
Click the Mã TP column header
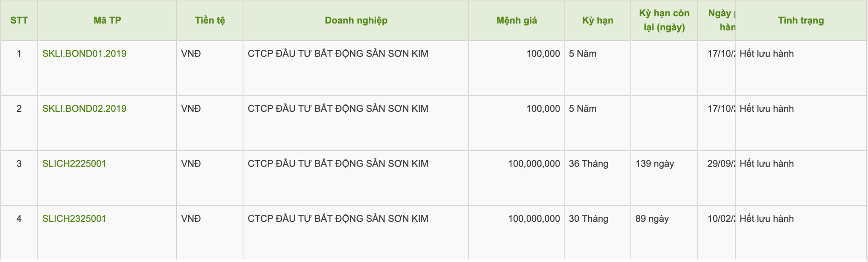(107, 20)
